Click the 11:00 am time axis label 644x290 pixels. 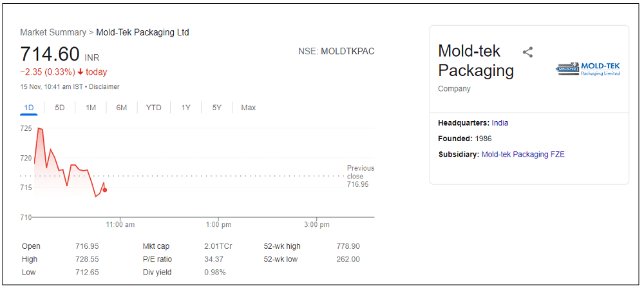120,225
